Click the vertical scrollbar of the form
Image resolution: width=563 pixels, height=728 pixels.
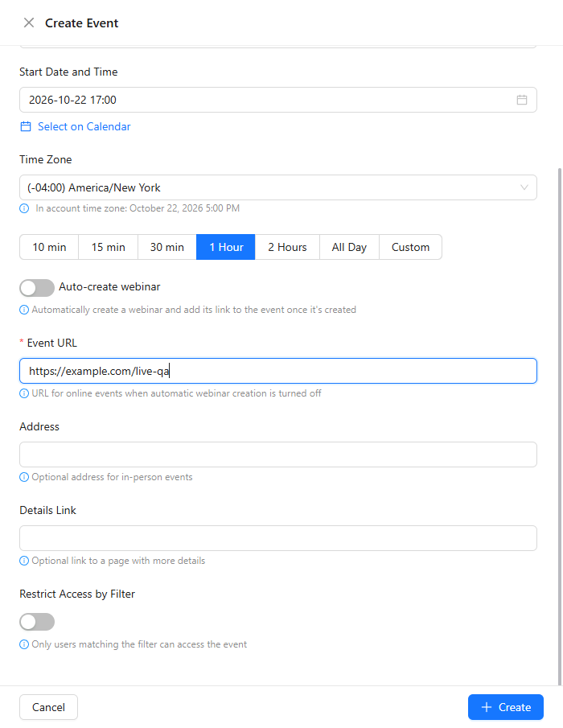559,426
